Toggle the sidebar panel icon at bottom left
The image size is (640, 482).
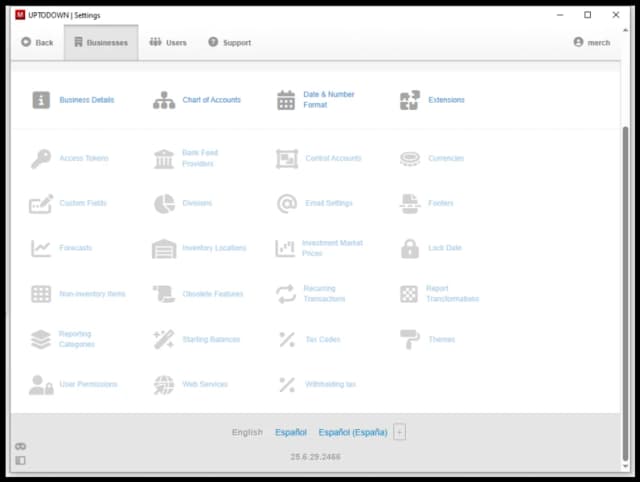coord(20,460)
